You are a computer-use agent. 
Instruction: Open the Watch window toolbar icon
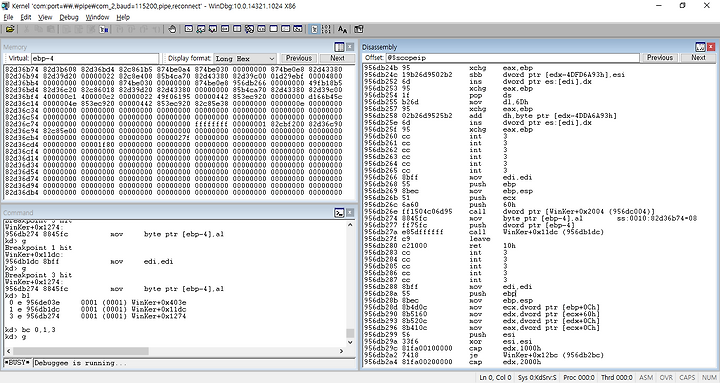(x=201, y=29)
